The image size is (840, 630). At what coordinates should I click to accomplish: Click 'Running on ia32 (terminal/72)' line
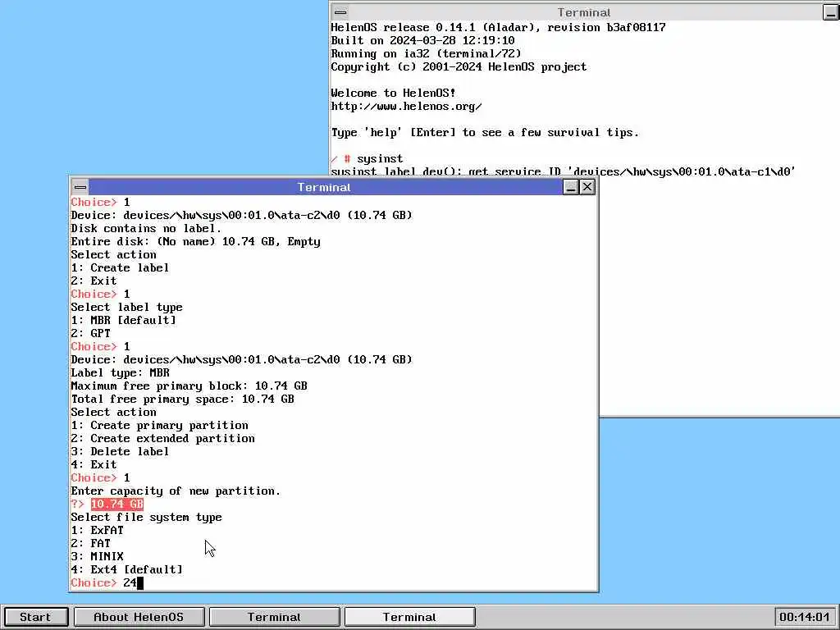426,53
